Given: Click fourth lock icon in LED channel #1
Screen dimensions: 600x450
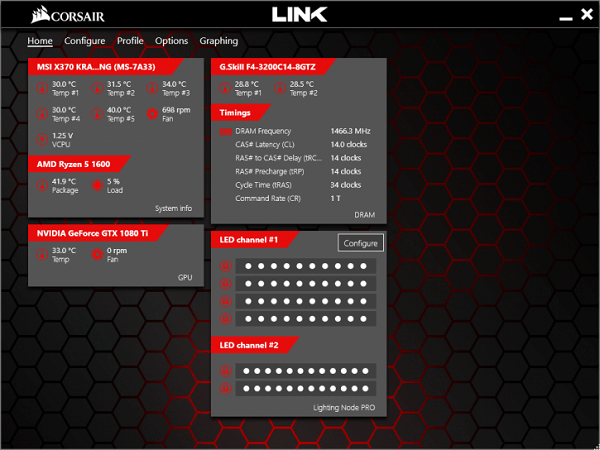Looking at the screenshot, I should (x=225, y=319).
